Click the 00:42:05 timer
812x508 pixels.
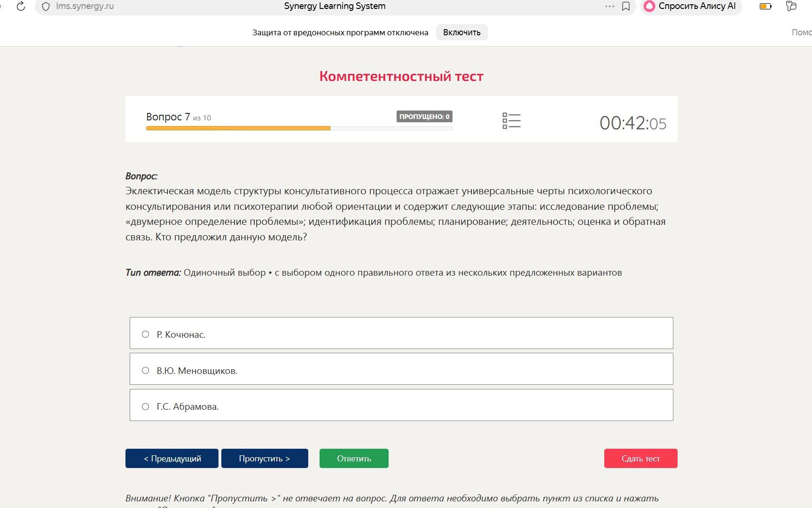633,123
